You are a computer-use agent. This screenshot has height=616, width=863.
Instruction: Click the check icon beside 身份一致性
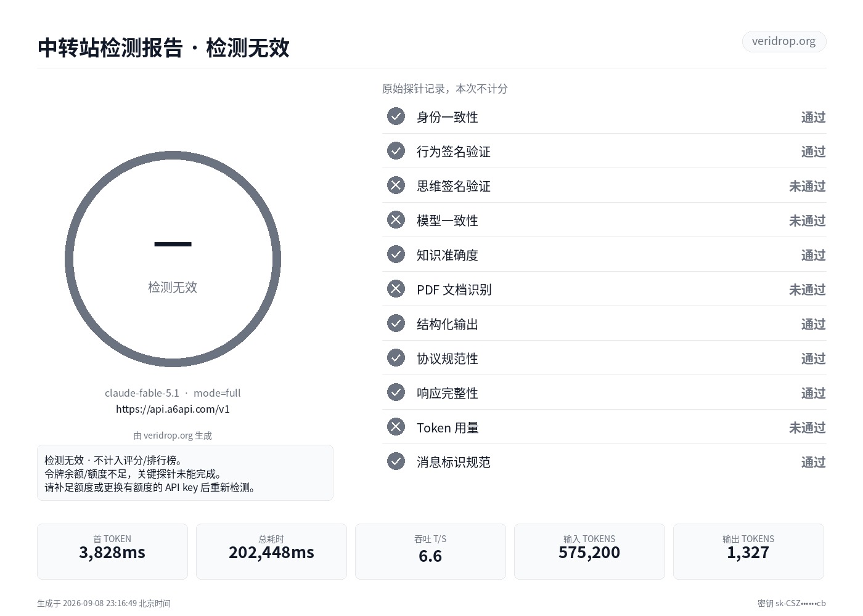(x=396, y=116)
